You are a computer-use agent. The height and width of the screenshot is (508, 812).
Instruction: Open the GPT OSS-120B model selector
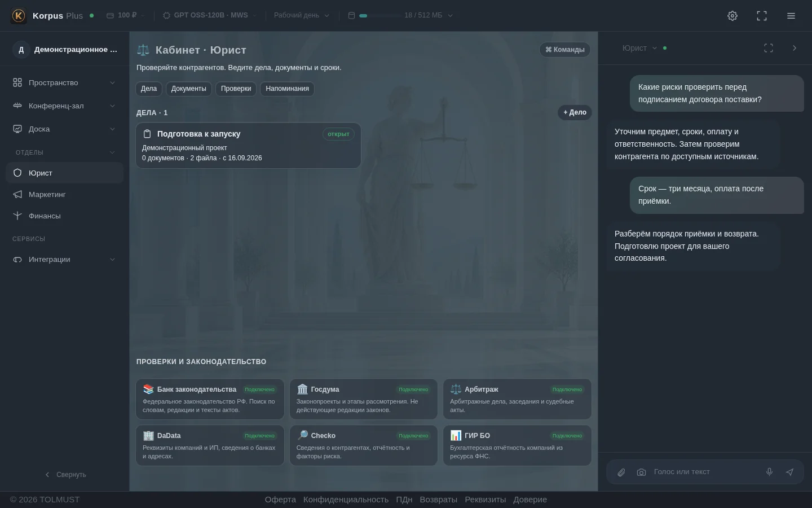click(210, 15)
